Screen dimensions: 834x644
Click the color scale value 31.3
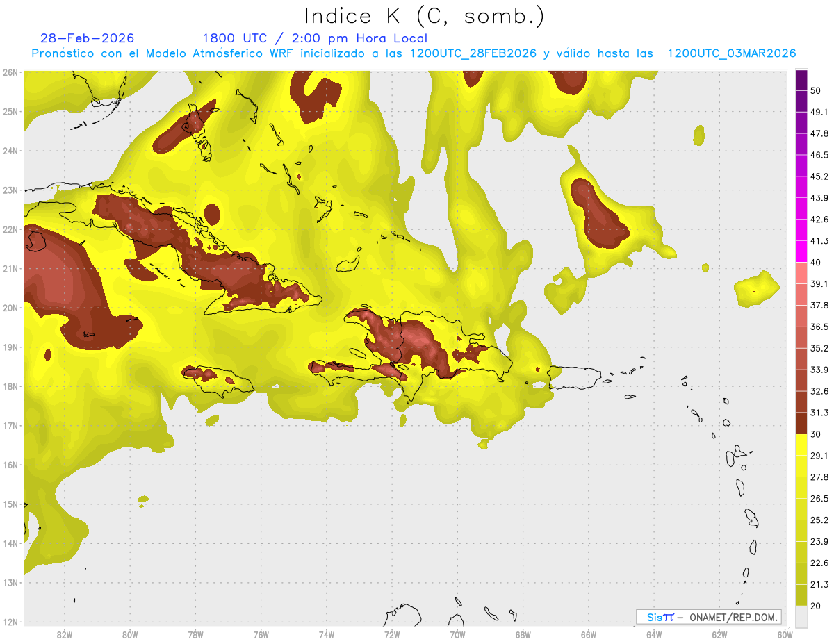[819, 413]
